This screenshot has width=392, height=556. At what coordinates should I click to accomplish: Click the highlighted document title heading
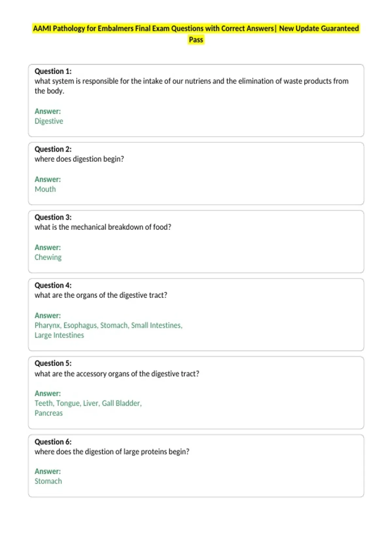click(196, 34)
